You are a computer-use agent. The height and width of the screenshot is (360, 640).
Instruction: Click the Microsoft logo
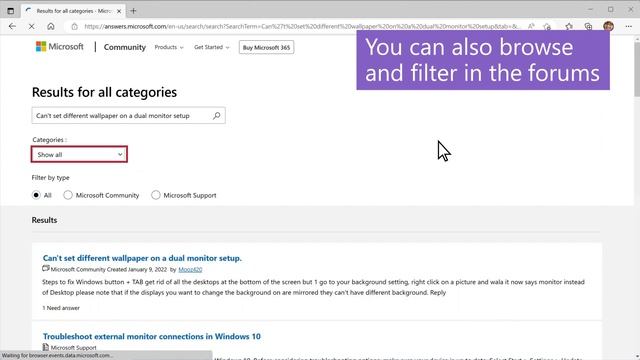[60, 47]
